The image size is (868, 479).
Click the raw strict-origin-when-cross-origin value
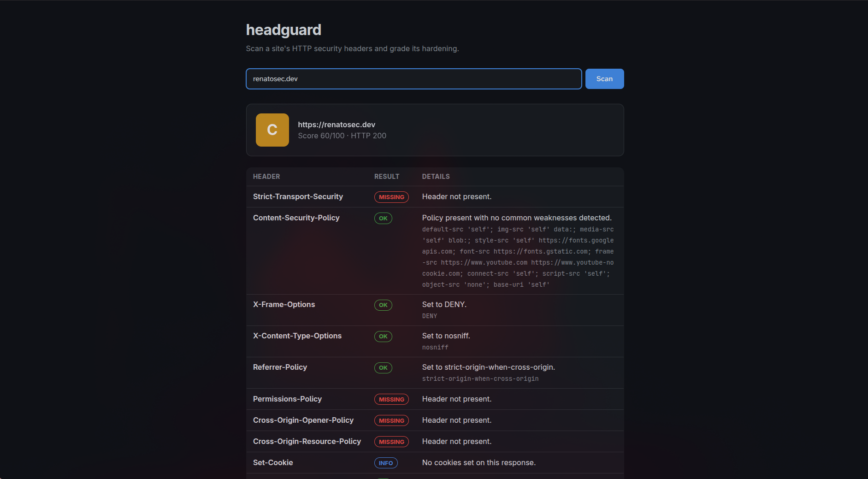coord(480,378)
